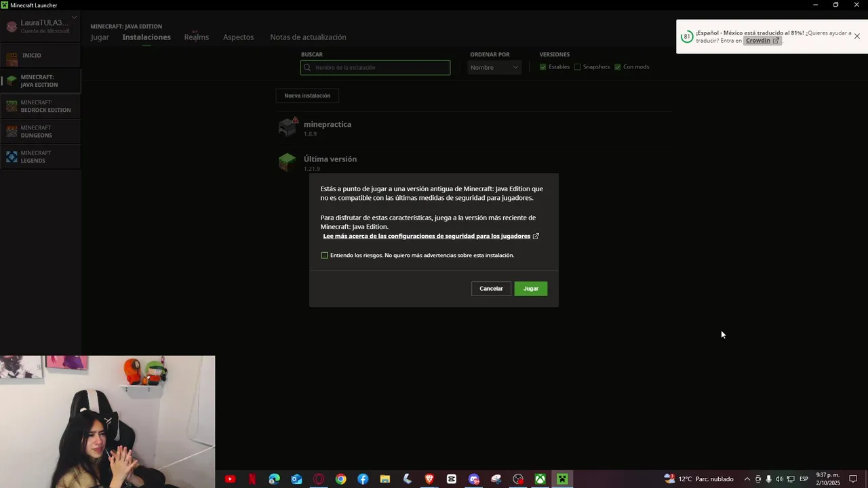
Task: Click the ESP language indicator
Action: click(804, 479)
